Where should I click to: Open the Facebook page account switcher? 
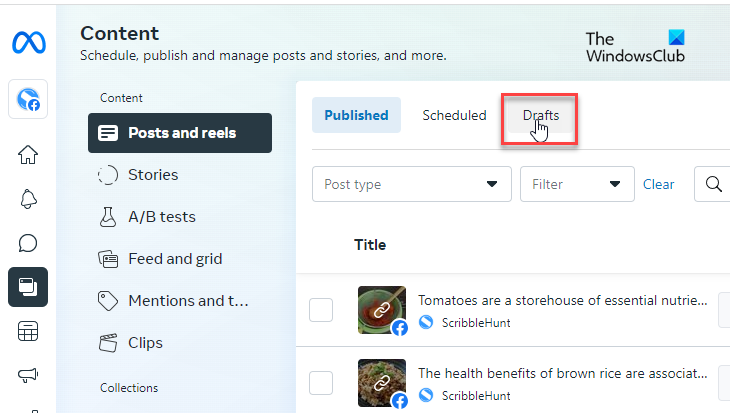27,99
